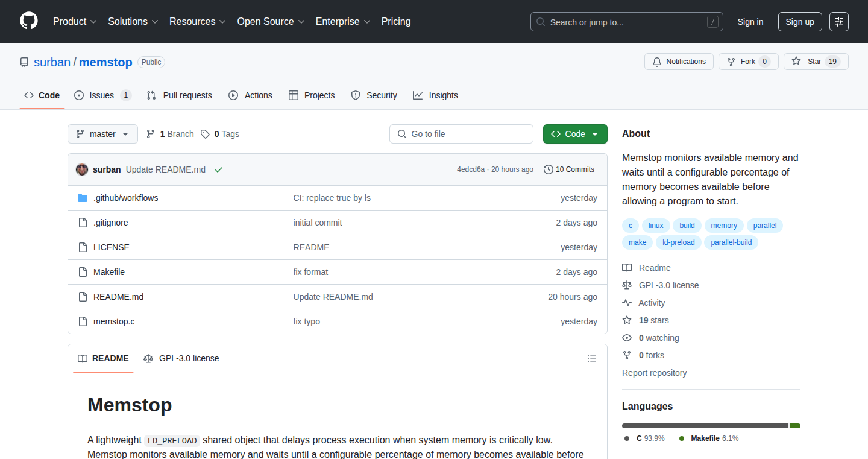Screen dimensions: 868x459
Task: Expand the Solutions dropdown
Action: point(133,22)
